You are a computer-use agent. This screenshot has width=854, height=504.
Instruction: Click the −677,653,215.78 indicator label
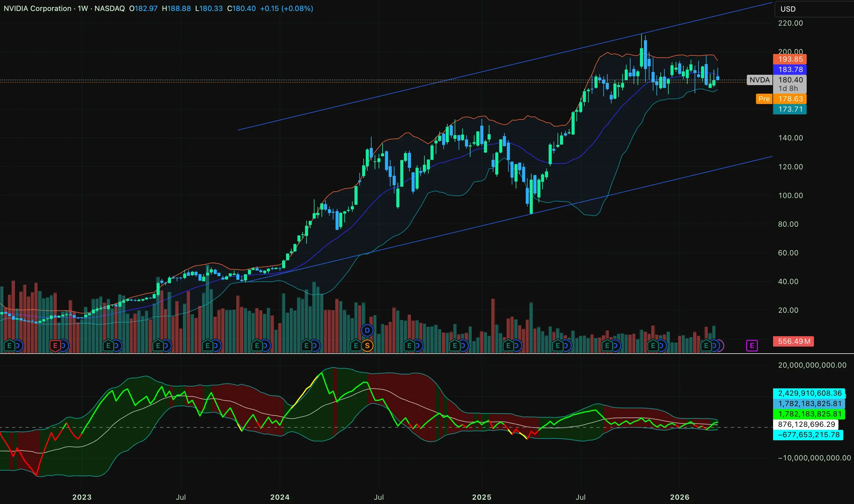point(808,435)
